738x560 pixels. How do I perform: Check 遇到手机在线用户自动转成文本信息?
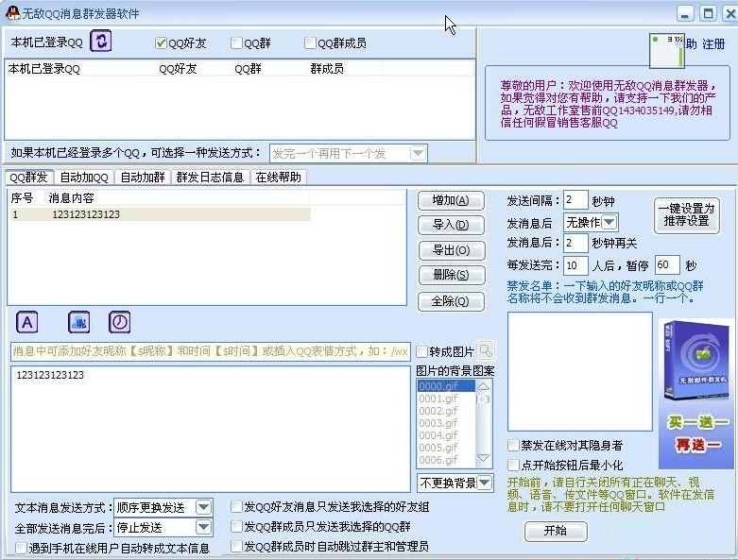point(21,549)
